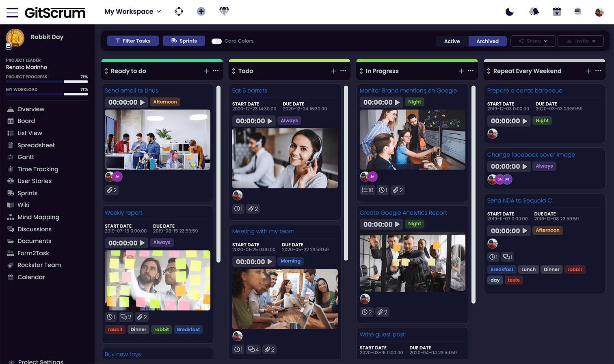Open the Filter Tasks panel
This screenshot has width=614, height=364.
pyautogui.click(x=133, y=41)
